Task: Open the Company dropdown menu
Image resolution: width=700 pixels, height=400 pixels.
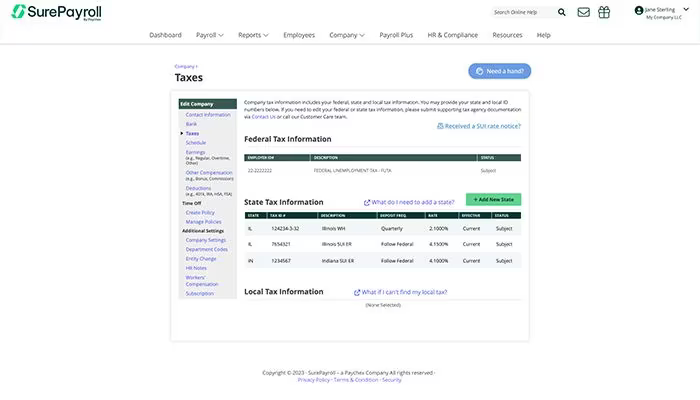Action: click(x=347, y=35)
